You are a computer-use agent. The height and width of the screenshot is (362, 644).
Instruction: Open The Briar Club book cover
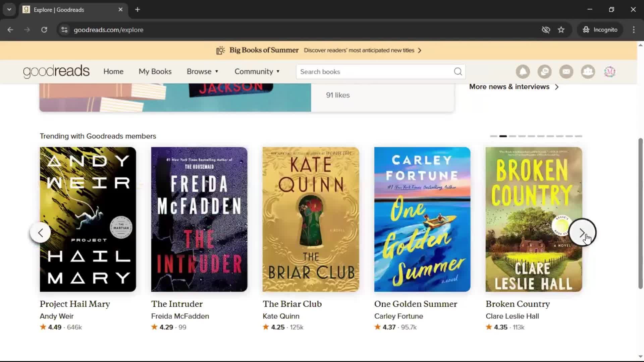pyautogui.click(x=311, y=219)
